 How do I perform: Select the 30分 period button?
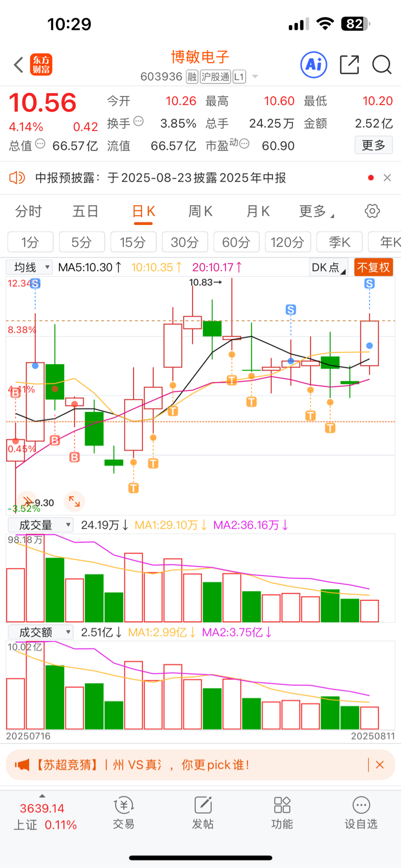coord(185,242)
